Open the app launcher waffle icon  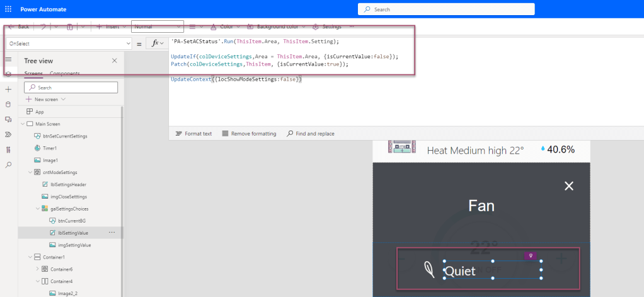pyautogui.click(x=8, y=9)
